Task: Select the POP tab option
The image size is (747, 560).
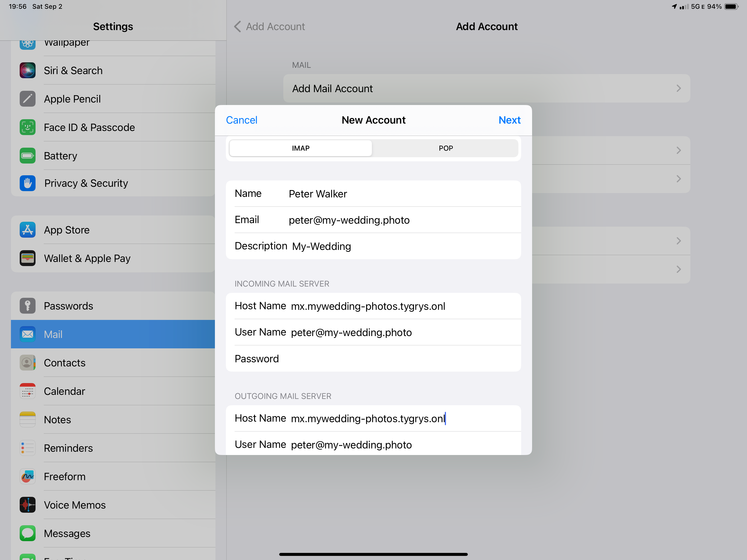Action: pos(445,148)
